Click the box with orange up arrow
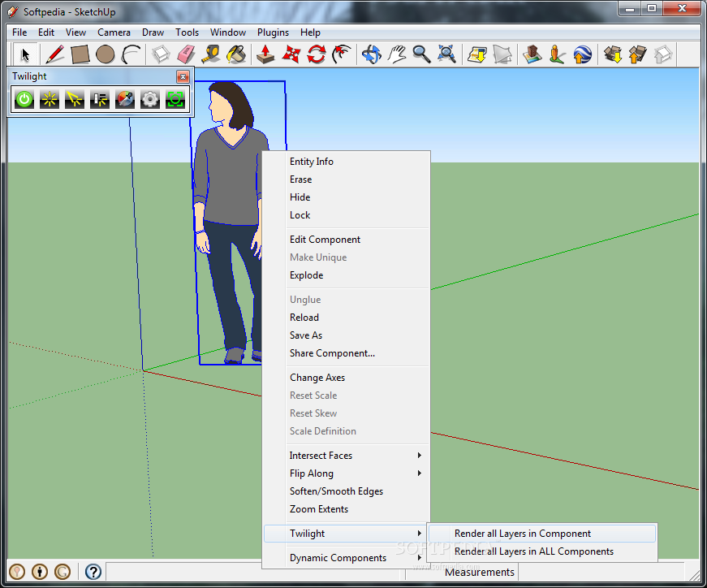Viewport: 707px width, 588px height. point(637,54)
